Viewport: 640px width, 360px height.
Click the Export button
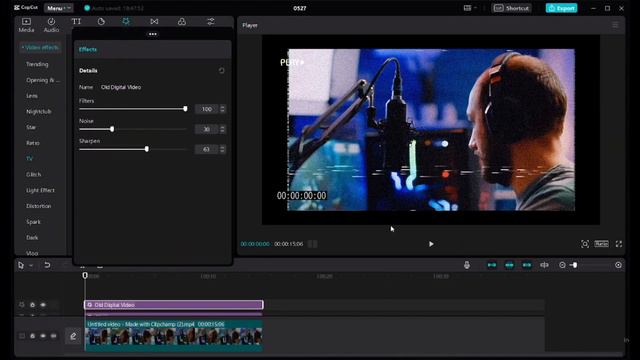(561, 8)
